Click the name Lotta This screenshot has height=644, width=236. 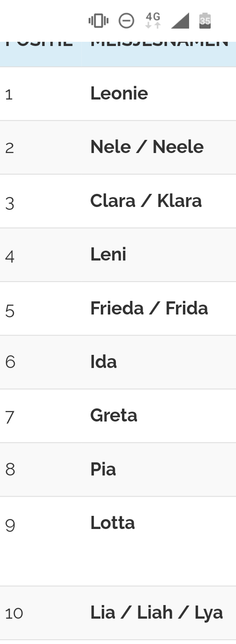click(112, 522)
